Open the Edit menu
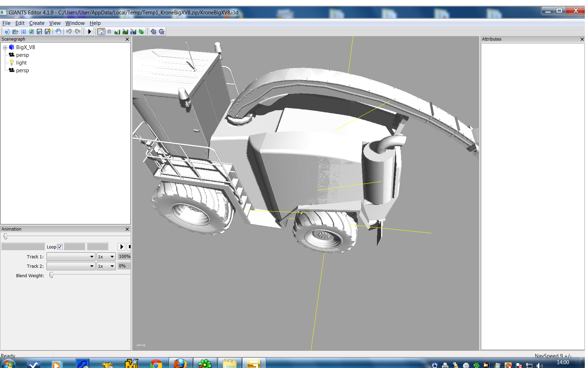This screenshot has width=588, height=368. [20, 23]
